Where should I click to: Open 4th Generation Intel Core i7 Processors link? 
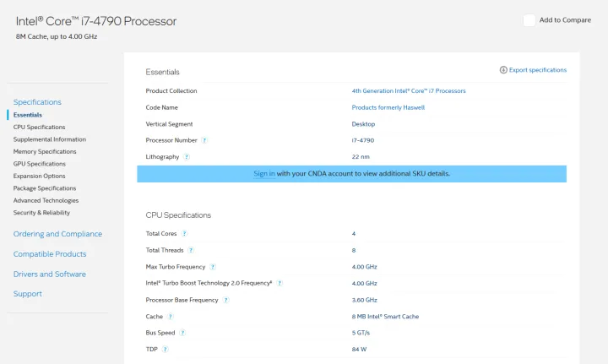pyautogui.click(x=409, y=90)
